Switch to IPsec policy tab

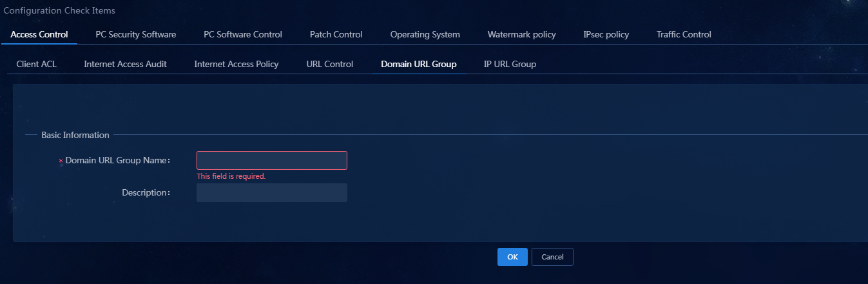coord(606,34)
